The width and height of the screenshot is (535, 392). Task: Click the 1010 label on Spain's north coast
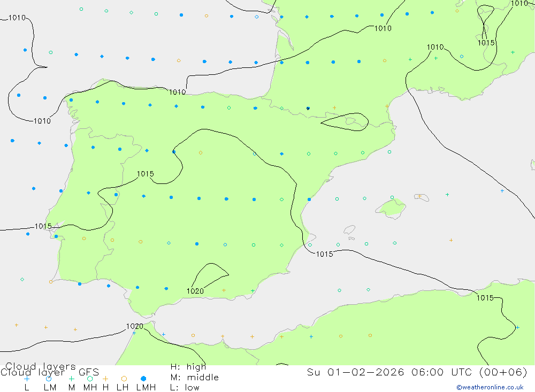[178, 92]
